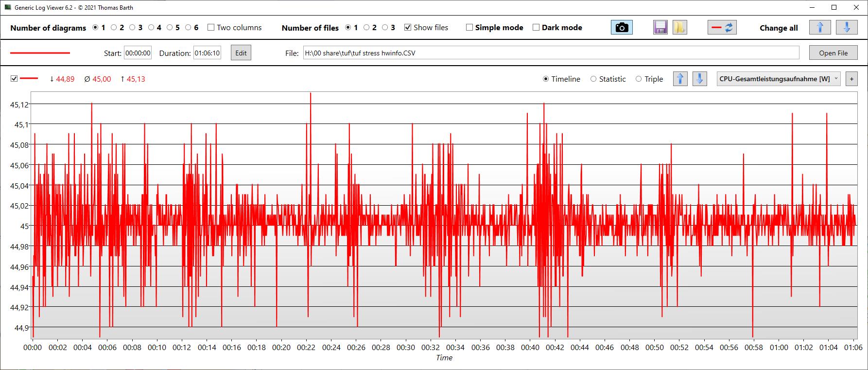Open the CPU-Gesamtleistungsaufnahme [W] dropdown

pyautogui.click(x=779, y=79)
